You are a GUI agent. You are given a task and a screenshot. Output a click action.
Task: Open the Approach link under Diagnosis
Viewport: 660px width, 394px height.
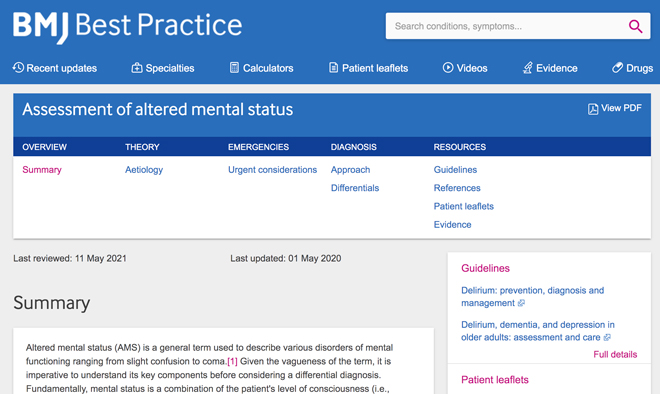click(350, 170)
